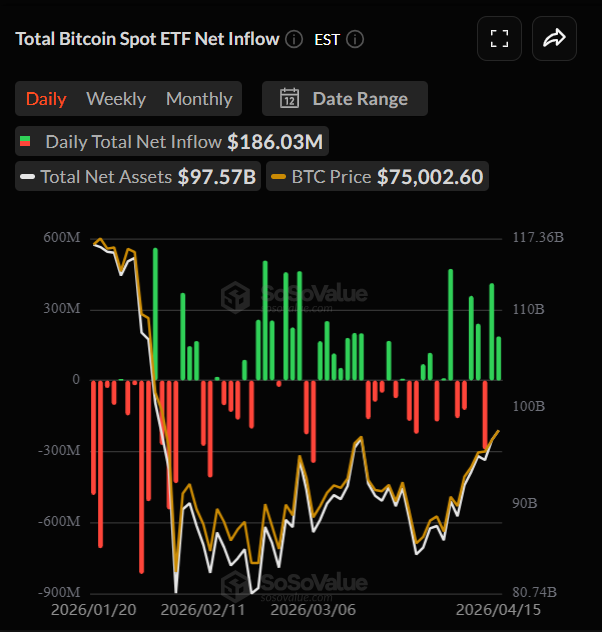Click the share arrow icon

[555, 39]
